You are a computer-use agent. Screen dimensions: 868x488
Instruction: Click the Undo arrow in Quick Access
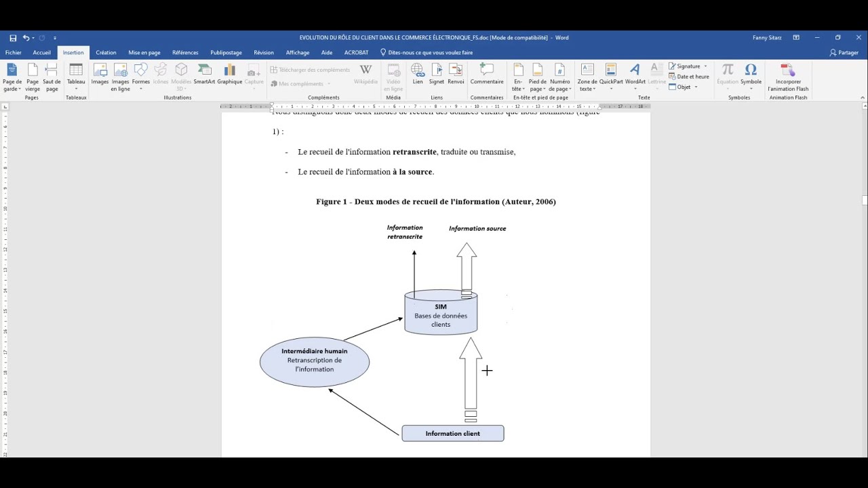point(26,38)
